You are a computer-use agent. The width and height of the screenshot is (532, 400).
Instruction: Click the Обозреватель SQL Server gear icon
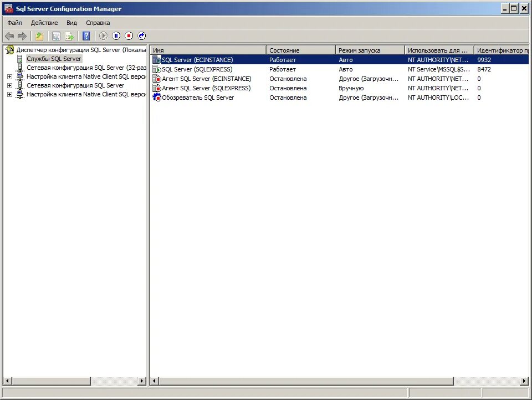[x=157, y=98]
